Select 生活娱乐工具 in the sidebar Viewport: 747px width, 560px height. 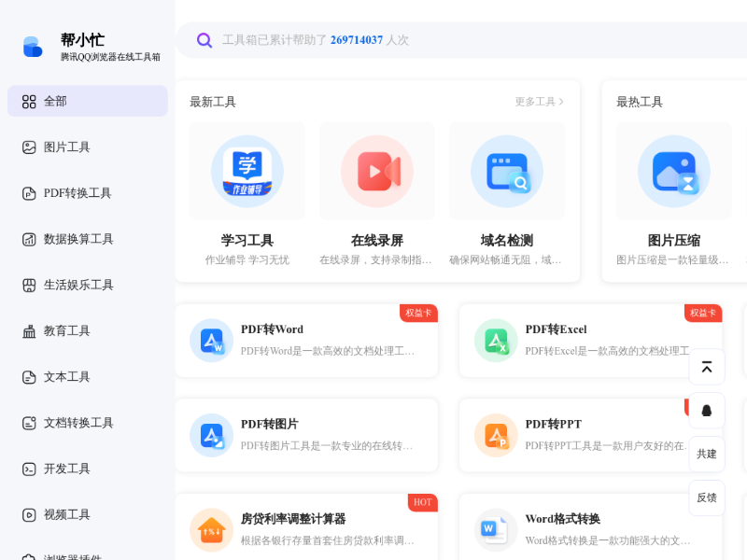click(88, 286)
